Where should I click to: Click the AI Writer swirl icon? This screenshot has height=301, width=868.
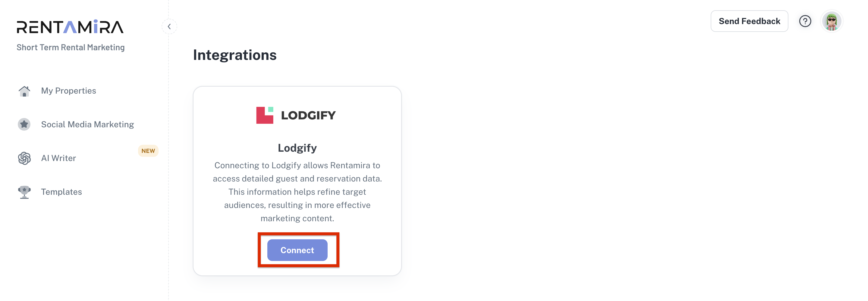point(24,158)
